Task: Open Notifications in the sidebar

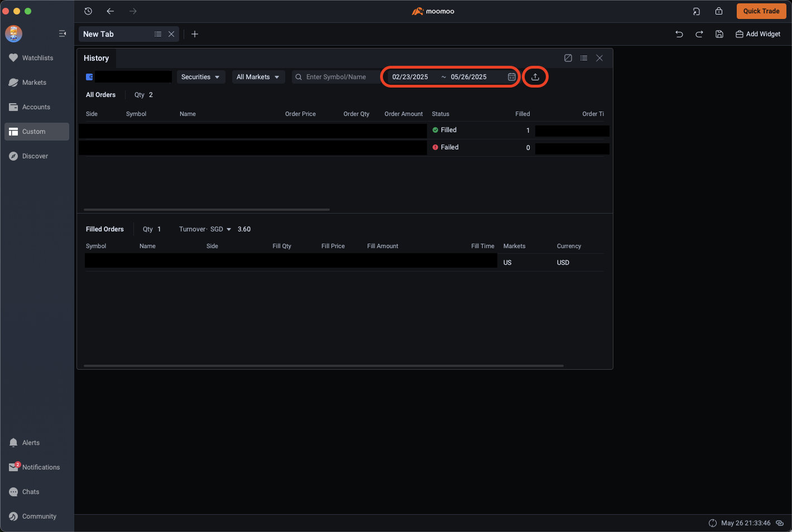Action: (x=41, y=467)
